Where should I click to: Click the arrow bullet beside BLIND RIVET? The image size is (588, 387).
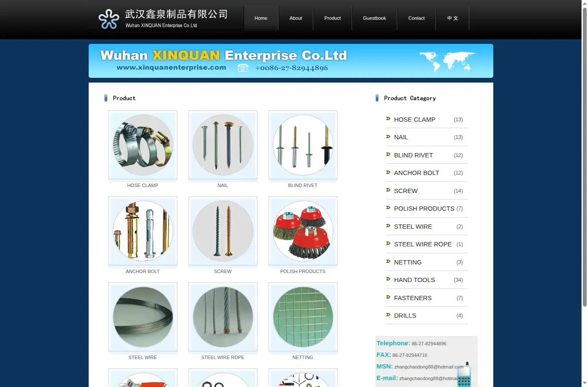[x=388, y=154]
